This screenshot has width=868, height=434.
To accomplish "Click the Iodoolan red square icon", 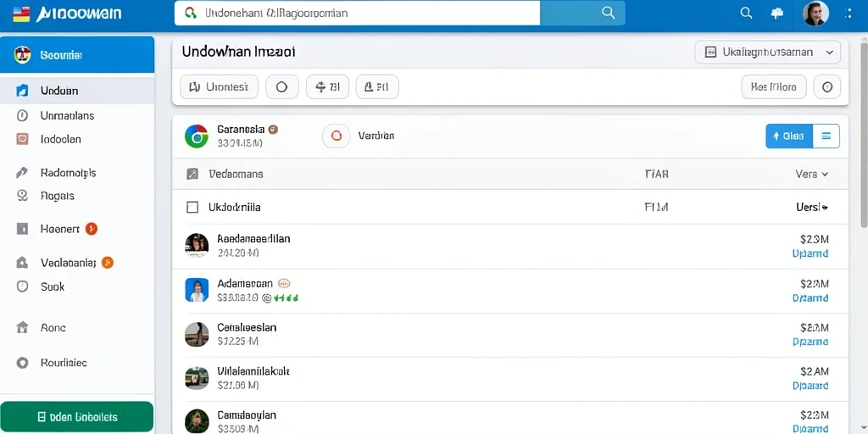I will click(x=22, y=140).
